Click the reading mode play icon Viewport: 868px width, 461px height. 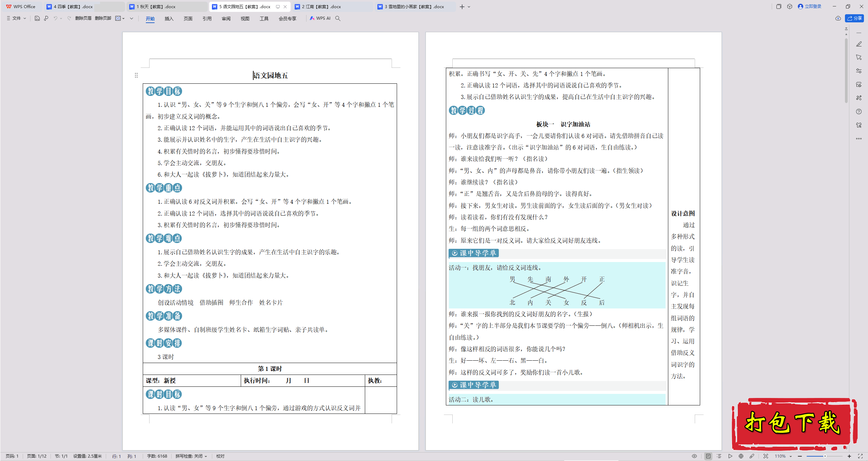[730, 456]
